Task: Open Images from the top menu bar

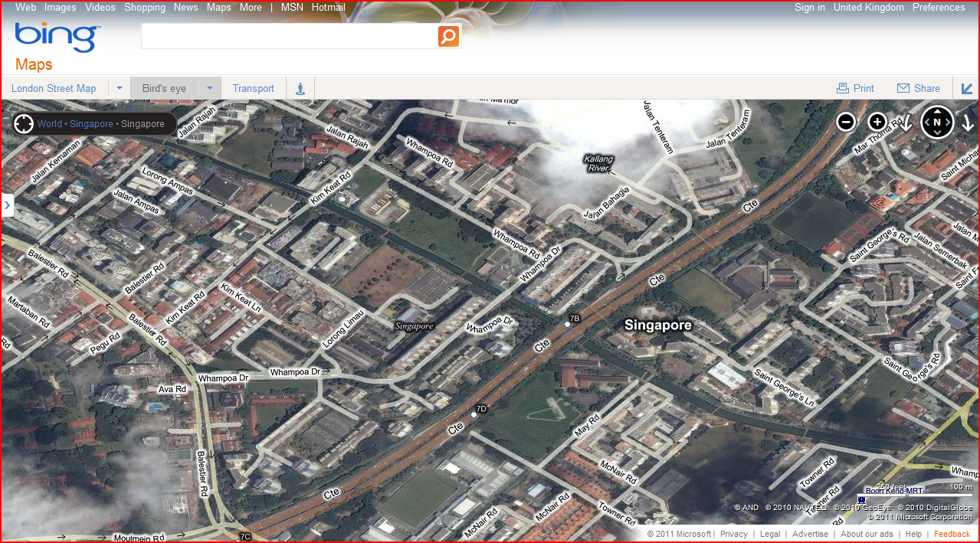Action: (x=60, y=7)
